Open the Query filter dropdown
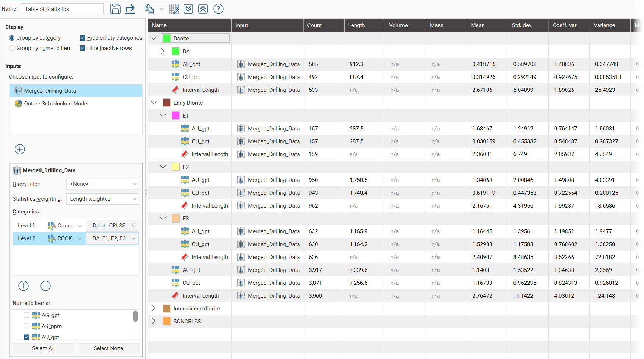 tap(102, 184)
